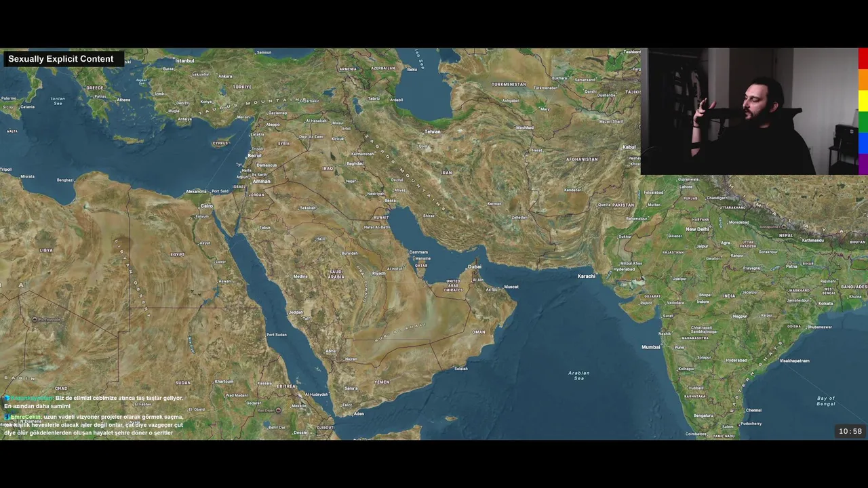
Task: Click Istanbul on the map
Action: 184,61
